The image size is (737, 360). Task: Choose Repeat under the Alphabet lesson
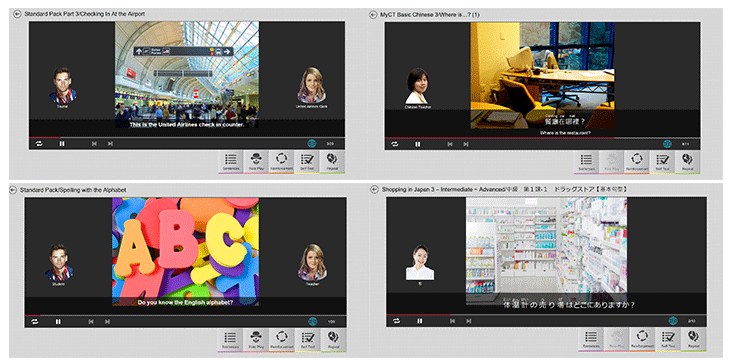pos(332,340)
